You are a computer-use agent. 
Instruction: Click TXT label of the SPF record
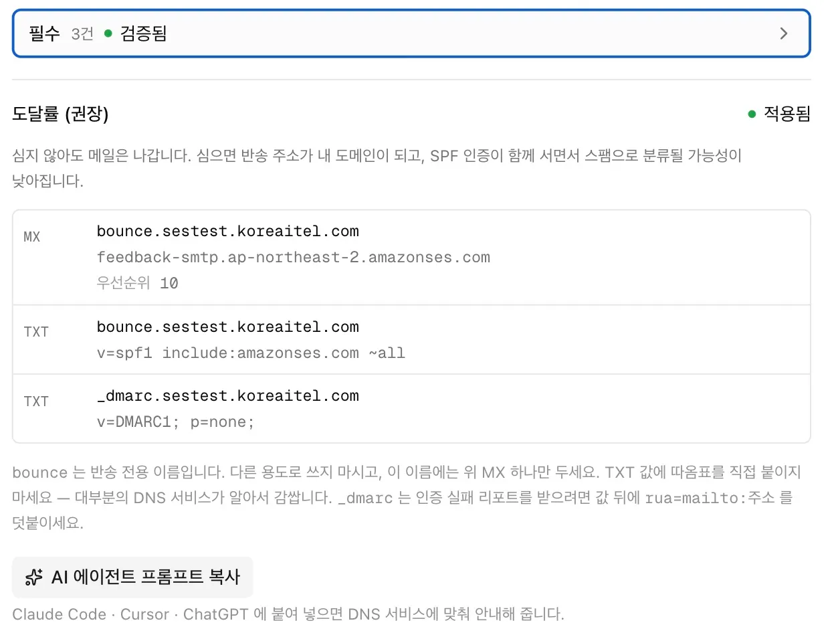[x=36, y=332]
